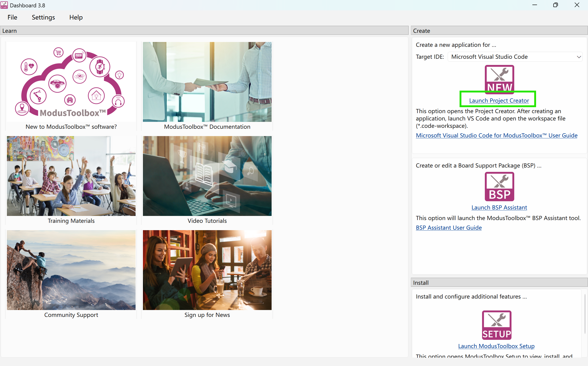Image resolution: width=588 pixels, height=366 pixels.
Task: Click the Launch Project Creator link
Action: 499,101
